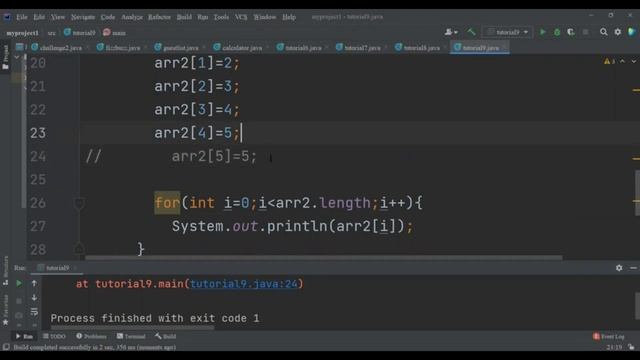Screen dimensions: 640x360
Task: Click tutorial9 class in the breadcrumb
Action: coord(80,33)
